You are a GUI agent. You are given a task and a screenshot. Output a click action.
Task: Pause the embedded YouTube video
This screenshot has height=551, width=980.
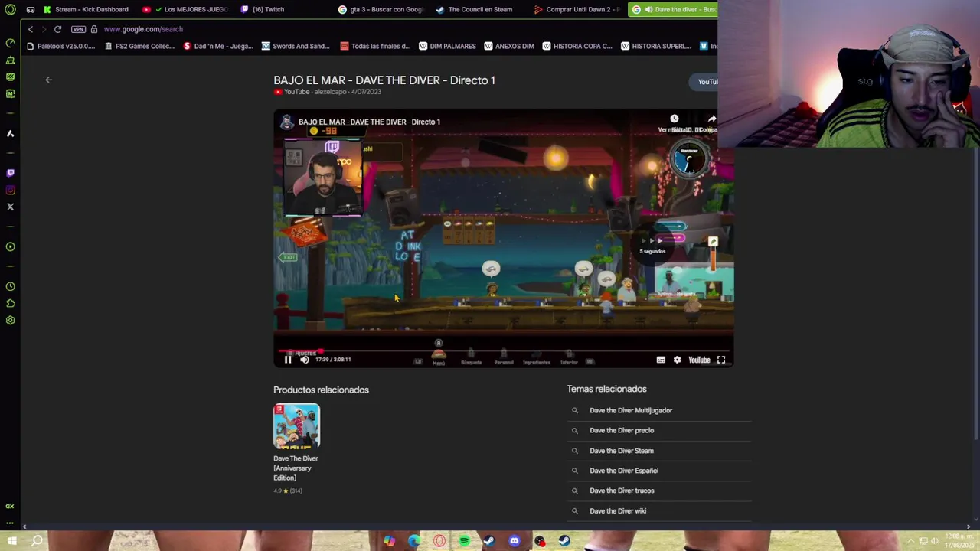click(x=288, y=360)
